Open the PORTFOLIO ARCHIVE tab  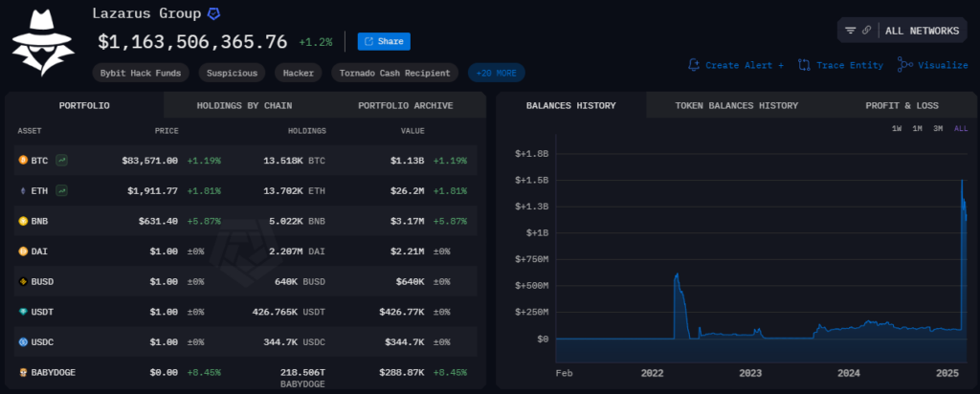tap(406, 105)
